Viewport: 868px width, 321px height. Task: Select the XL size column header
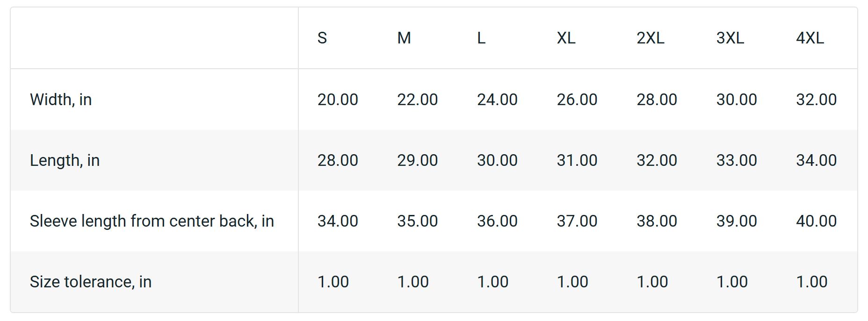[566, 38]
